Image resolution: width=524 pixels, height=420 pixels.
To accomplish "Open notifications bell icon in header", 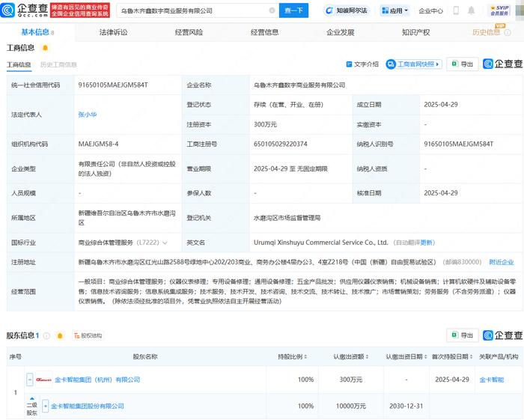I will pyautogui.click(x=471, y=10).
